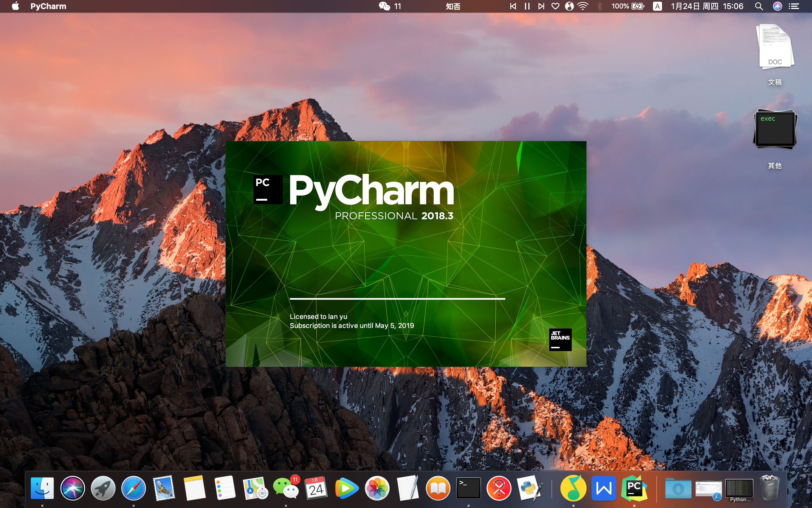Click "Subscription is active until May 5, 2019"

click(x=352, y=326)
